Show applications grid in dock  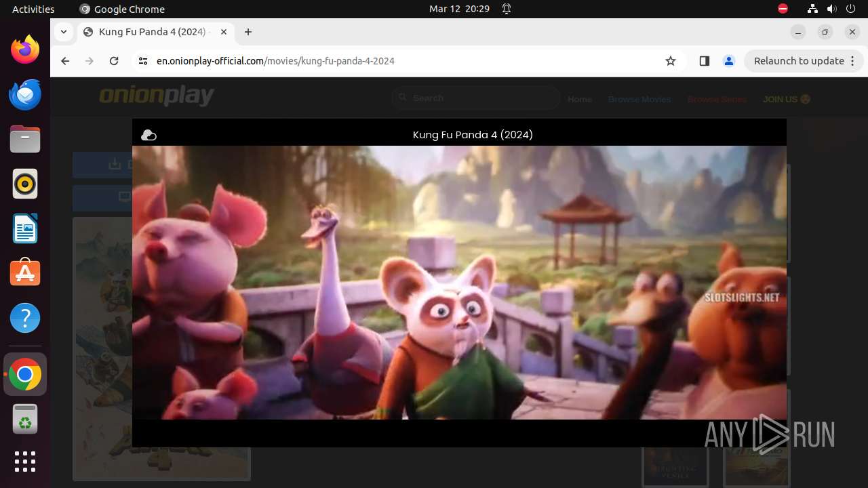[x=25, y=462]
